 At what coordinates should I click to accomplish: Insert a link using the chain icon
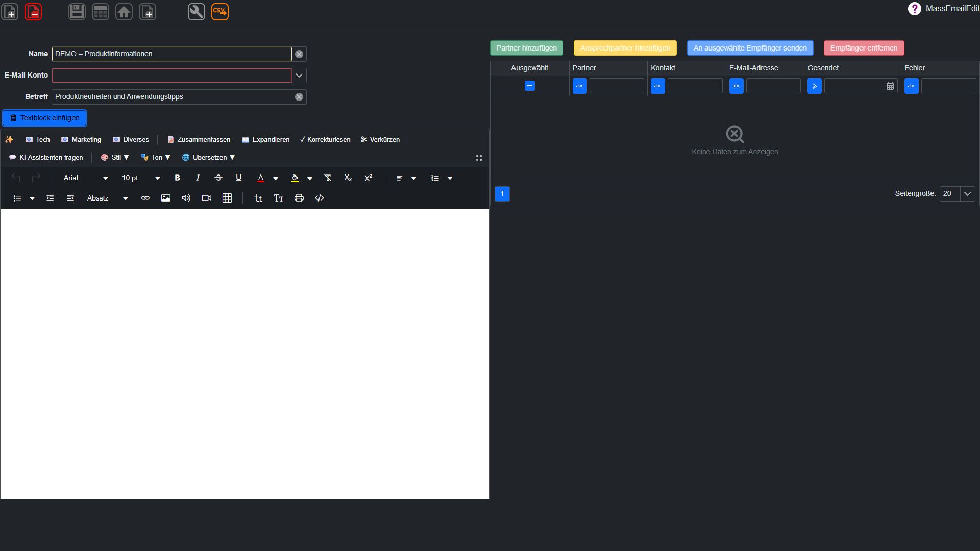(145, 198)
